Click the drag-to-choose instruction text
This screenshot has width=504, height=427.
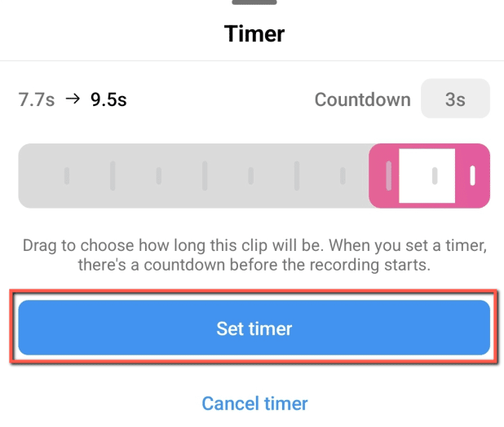click(254, 255)
